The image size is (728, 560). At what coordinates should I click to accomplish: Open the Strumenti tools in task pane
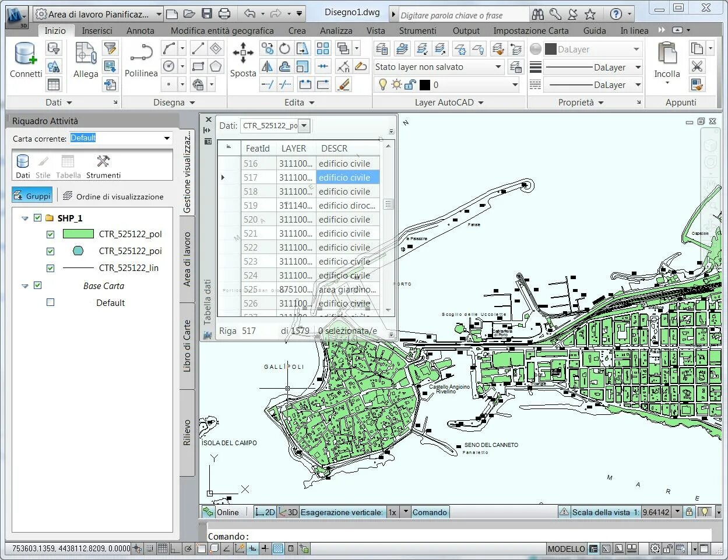coord(103,166)
